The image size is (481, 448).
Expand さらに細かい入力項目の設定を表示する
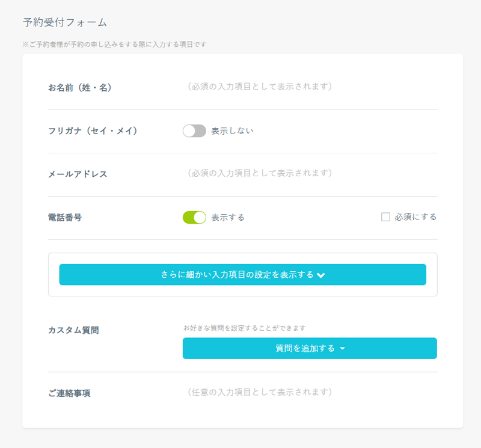[x=242, y=274]
